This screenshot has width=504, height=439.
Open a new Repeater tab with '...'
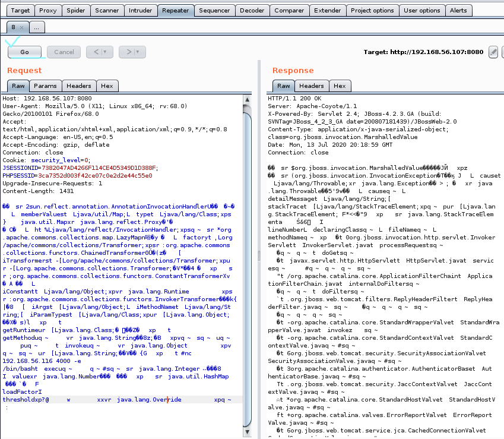pos(37,27)
